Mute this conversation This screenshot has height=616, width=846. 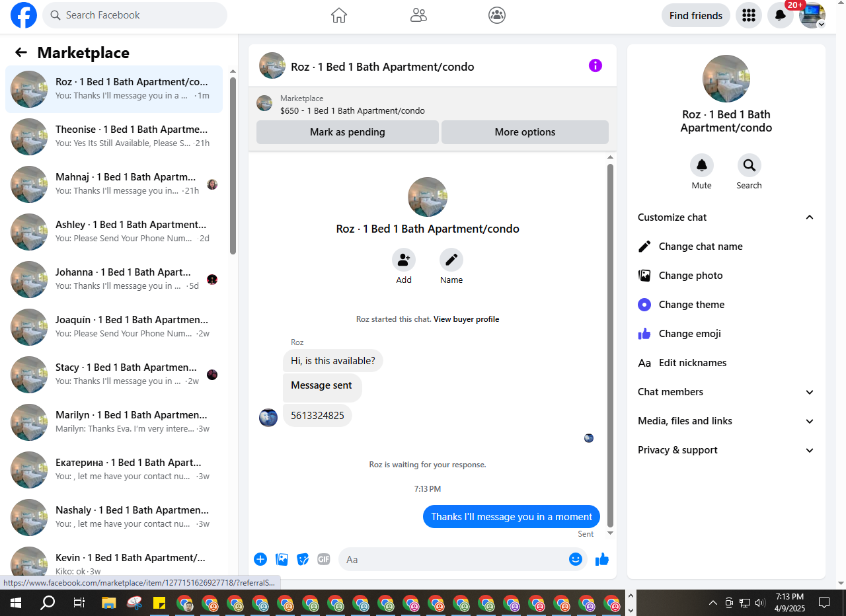coord(702,165)
